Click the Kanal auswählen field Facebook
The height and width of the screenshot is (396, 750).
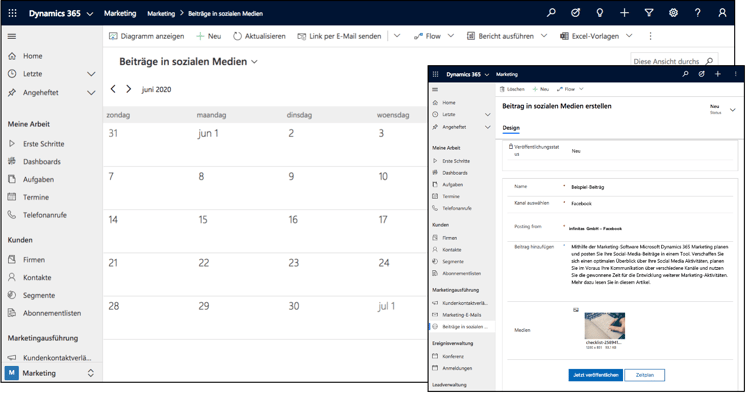(x=651, y=204)
